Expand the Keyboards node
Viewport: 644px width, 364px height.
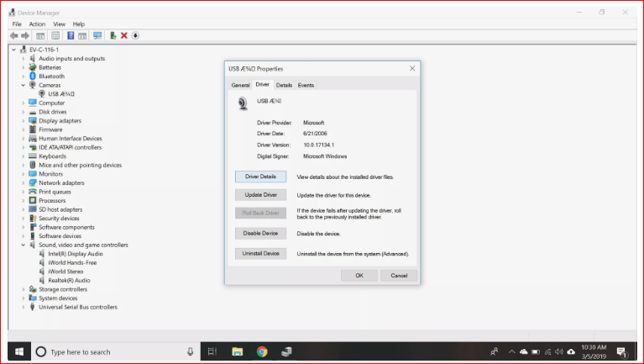coord(24,156)
